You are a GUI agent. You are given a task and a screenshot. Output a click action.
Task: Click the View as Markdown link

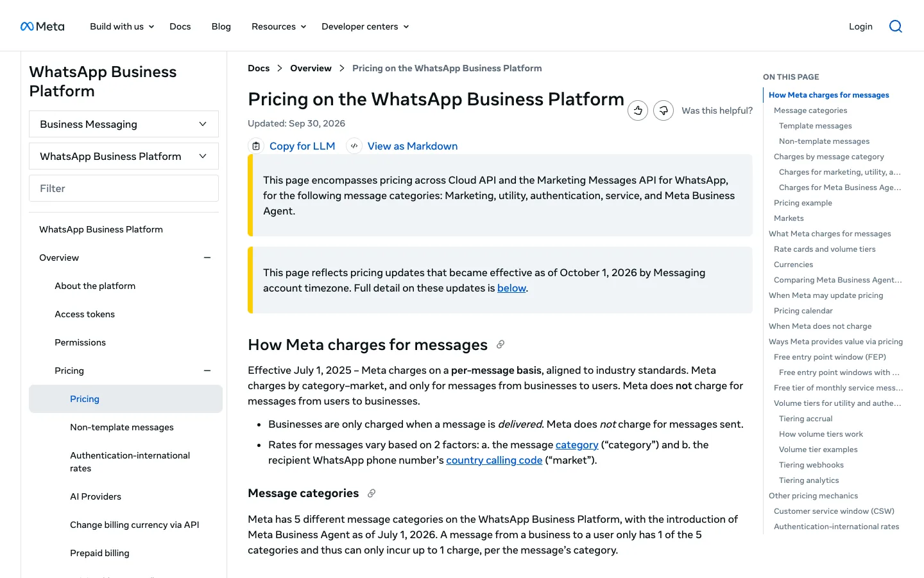(x=413, y=146)
